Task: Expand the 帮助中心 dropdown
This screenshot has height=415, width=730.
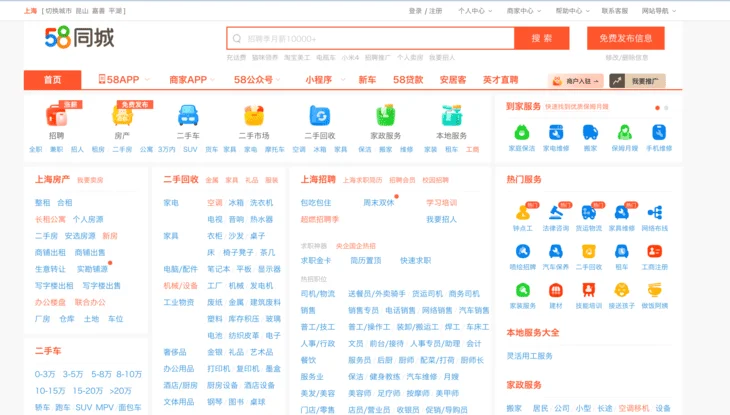Action: pos(573,11)
